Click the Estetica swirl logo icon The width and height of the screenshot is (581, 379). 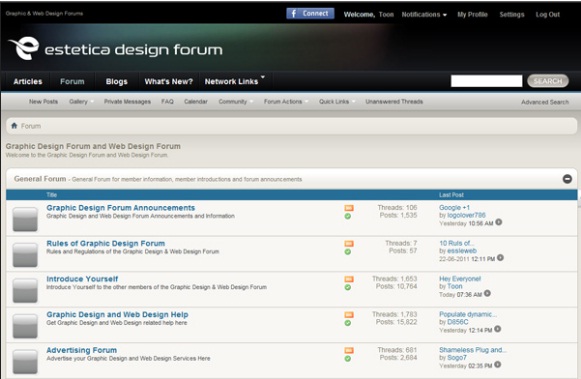point(24,48)
